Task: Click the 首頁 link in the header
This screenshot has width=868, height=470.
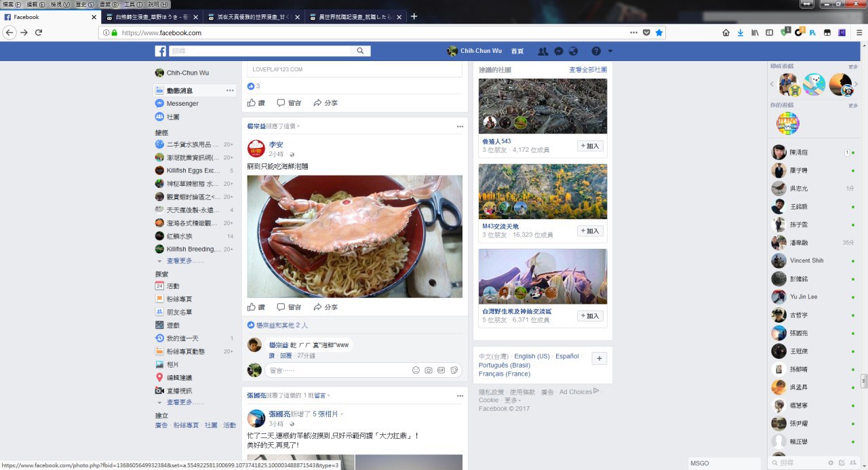Action: [517, 52]
